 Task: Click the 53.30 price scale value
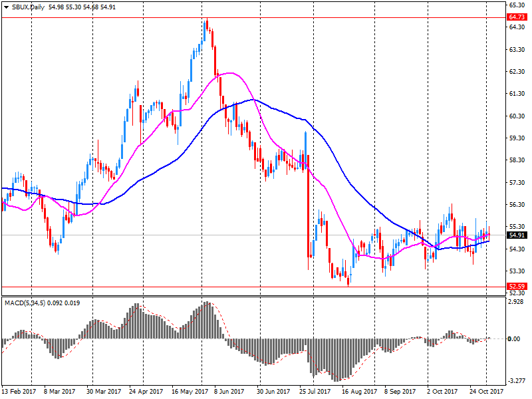517,271
